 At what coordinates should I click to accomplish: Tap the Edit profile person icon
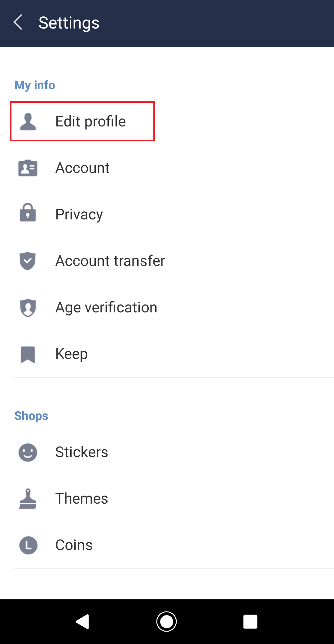tap(28, 121)
